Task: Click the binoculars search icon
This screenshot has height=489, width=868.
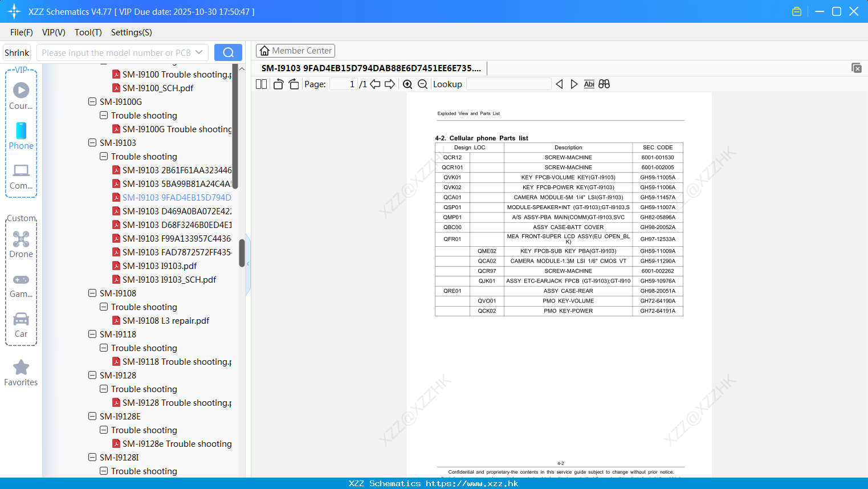Action: [604, 84]
